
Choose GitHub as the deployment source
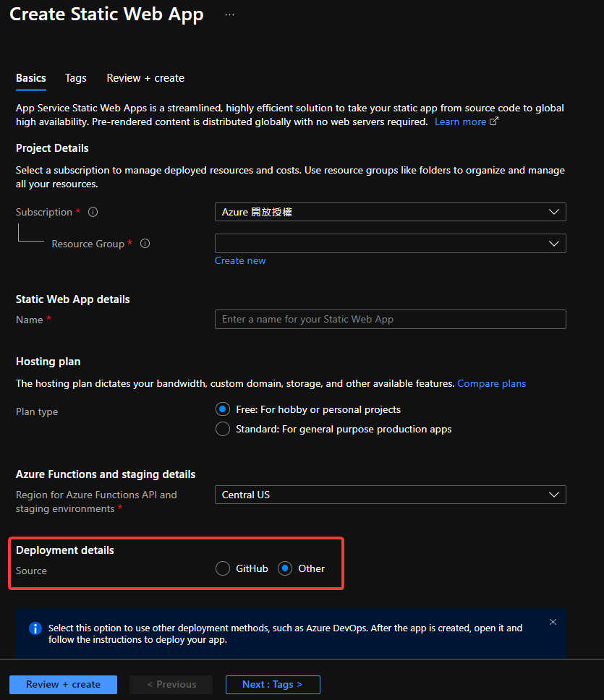(223, 568)
